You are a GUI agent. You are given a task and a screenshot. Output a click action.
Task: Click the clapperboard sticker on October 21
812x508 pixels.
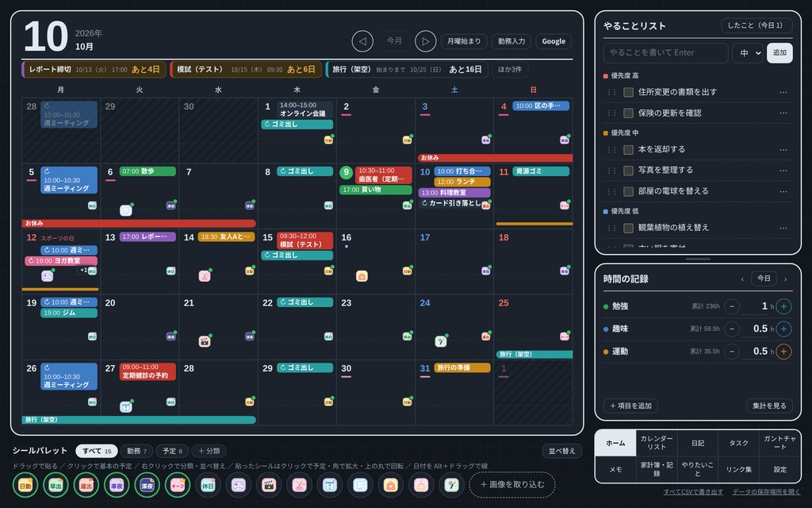pos(205,341)
